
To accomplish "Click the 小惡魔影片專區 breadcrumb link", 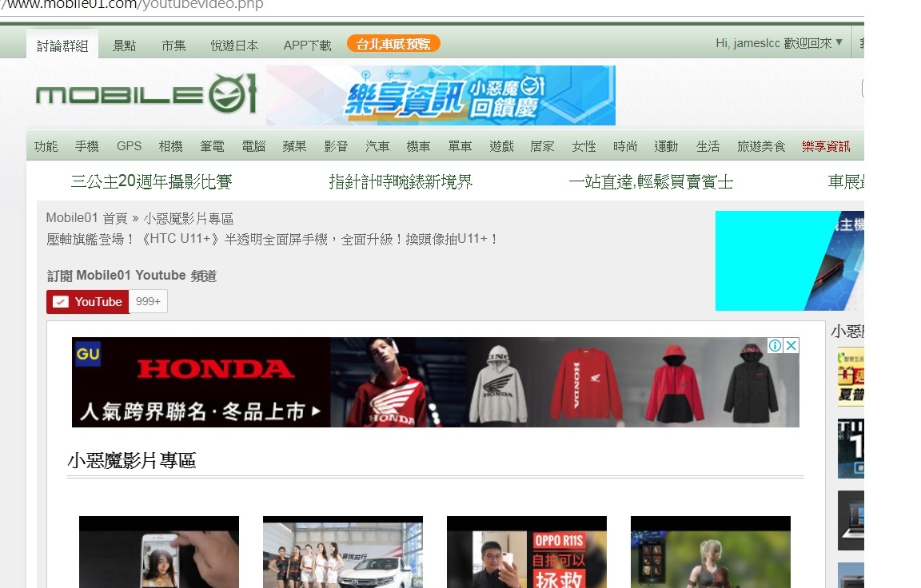I will [189, 218].
